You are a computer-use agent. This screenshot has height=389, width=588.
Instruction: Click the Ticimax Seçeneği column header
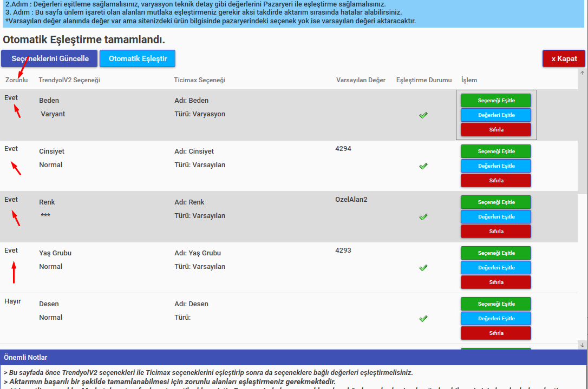[x=199, y=80]
